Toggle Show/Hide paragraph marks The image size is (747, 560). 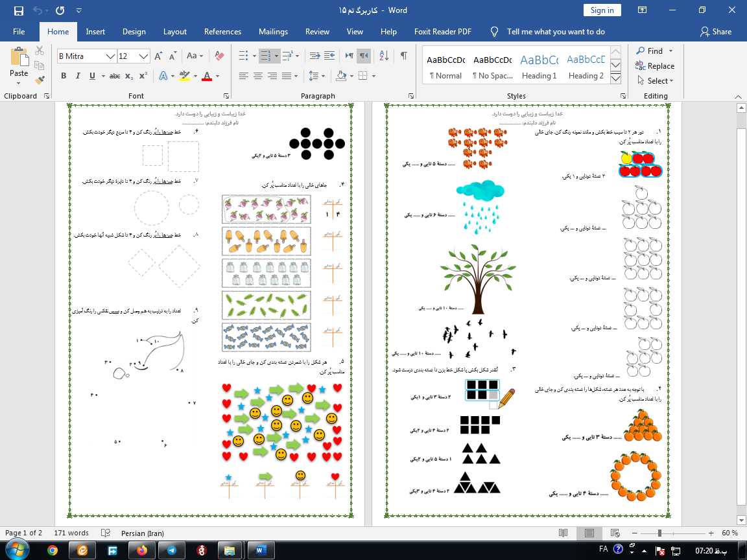404,56
